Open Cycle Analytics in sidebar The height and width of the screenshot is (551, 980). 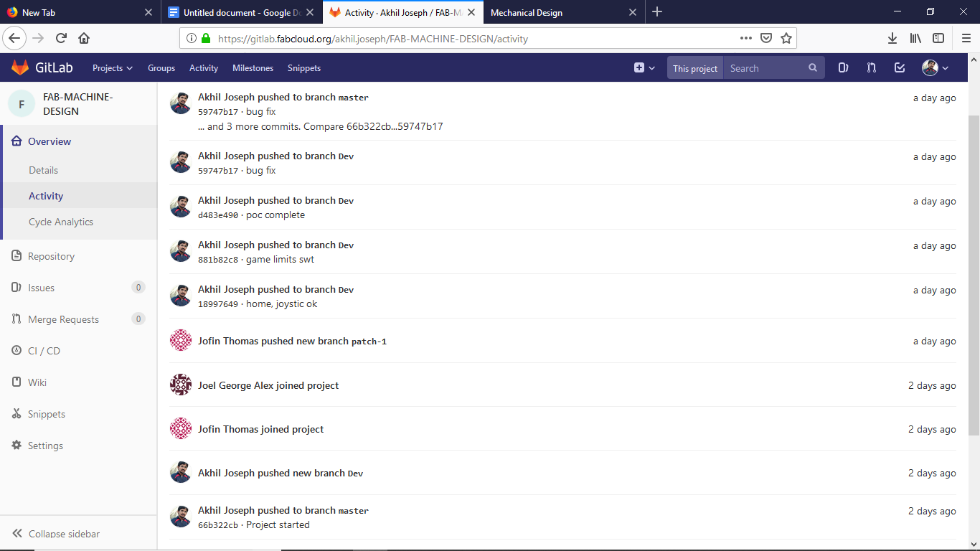[x=61, y=222]
